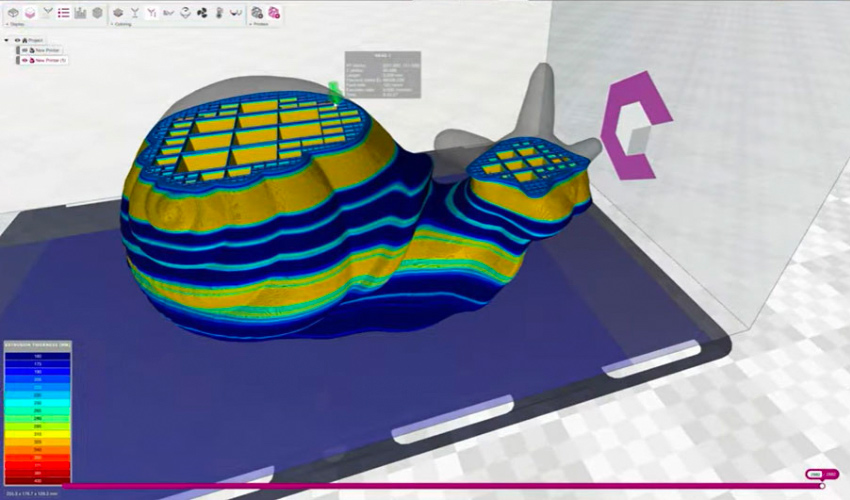Click the layer slider round handle
This screenshot has height=500, width=850.
(822, 486)
